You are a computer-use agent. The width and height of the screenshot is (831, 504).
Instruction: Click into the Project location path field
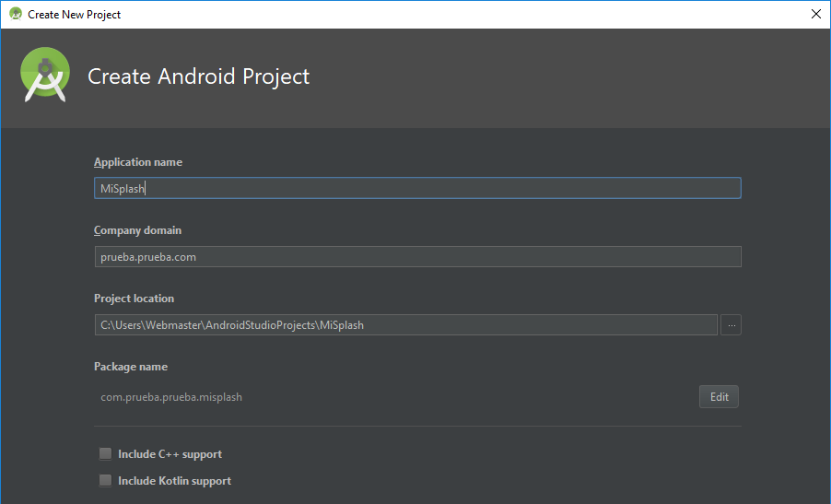406,325
